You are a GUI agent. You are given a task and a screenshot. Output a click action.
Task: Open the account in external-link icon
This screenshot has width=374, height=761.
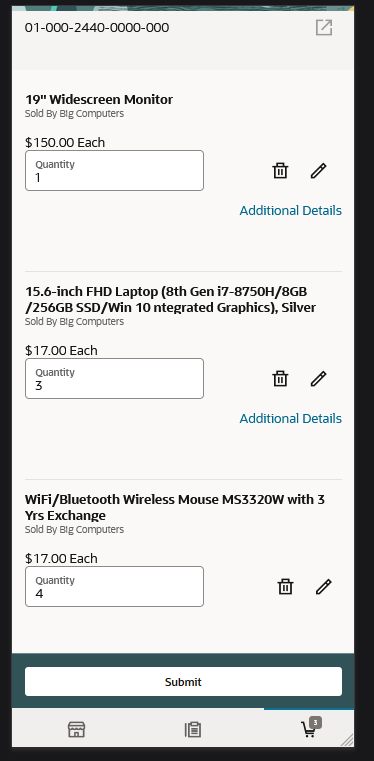pos(324,28)
